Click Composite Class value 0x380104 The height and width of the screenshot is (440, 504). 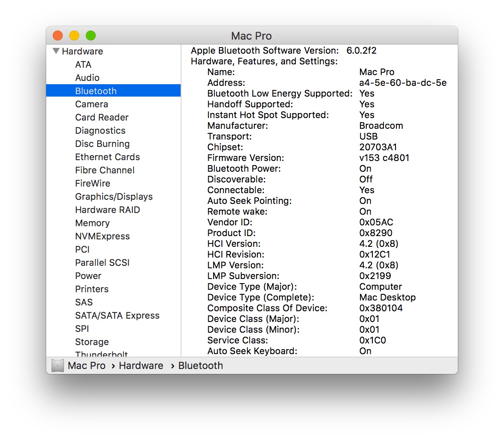click(381, 308)
